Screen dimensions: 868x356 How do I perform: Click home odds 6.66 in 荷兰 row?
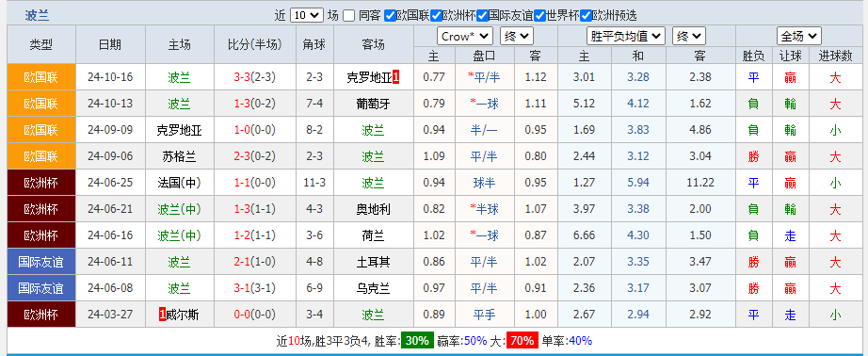pyautogui.click(x=584, y=235)
